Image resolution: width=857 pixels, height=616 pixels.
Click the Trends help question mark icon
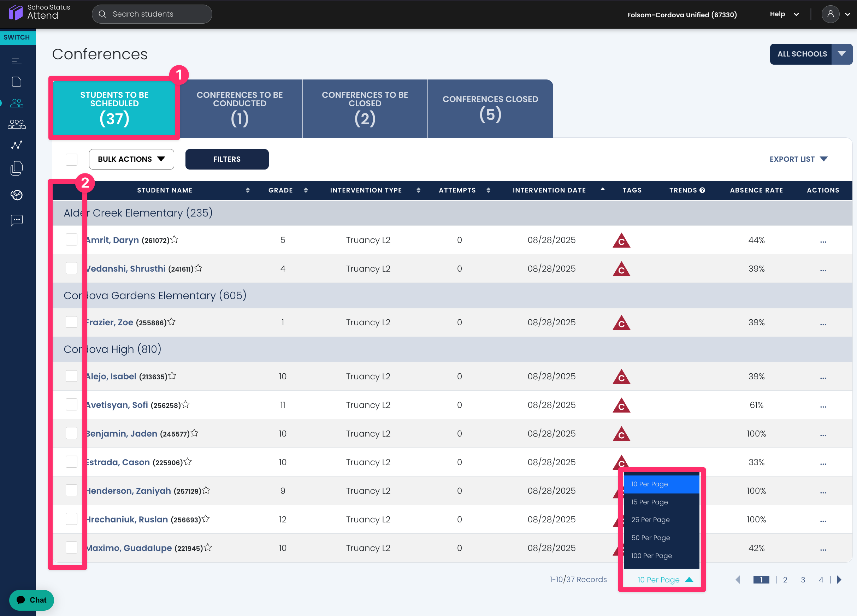[x=702, y=190]
